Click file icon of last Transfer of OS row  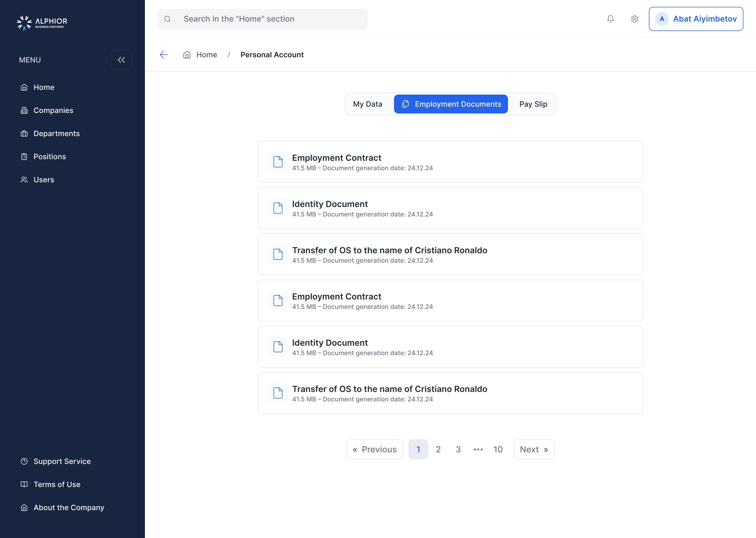(278, 393)
